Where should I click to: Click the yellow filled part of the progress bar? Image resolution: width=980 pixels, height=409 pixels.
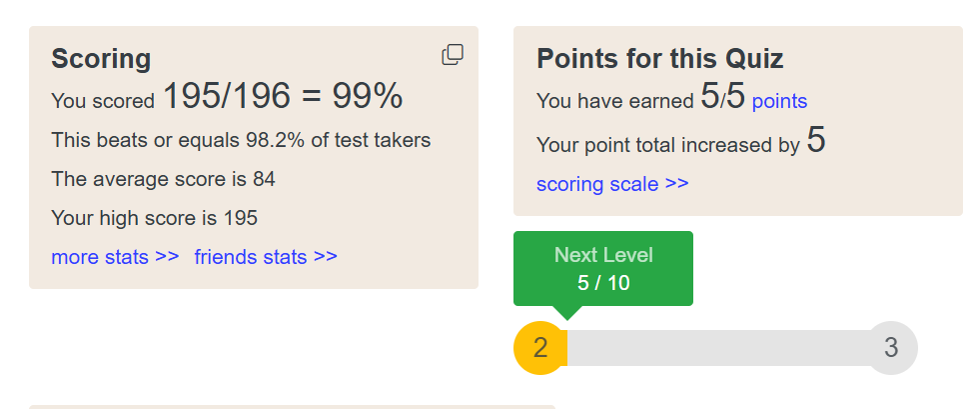tap(564, 348)
